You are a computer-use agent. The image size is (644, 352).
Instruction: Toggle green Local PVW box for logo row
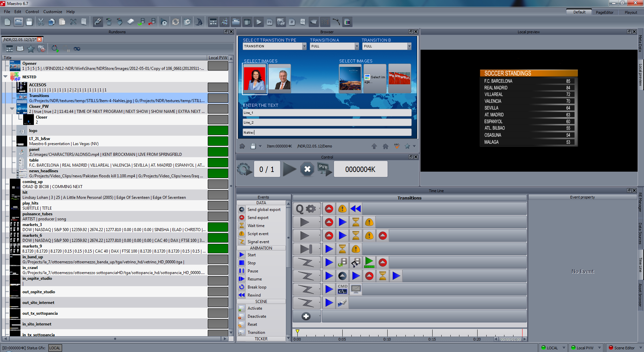pos(218,130)
